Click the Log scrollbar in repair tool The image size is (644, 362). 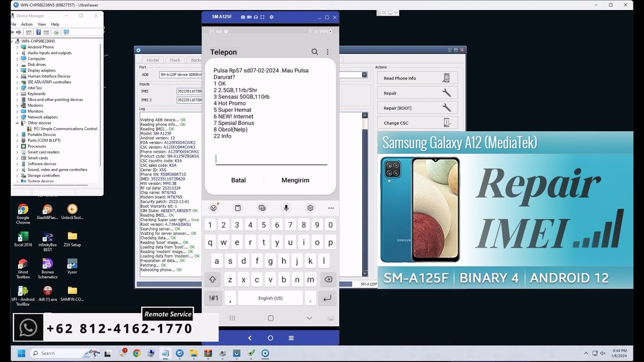(x=365, y=194)
